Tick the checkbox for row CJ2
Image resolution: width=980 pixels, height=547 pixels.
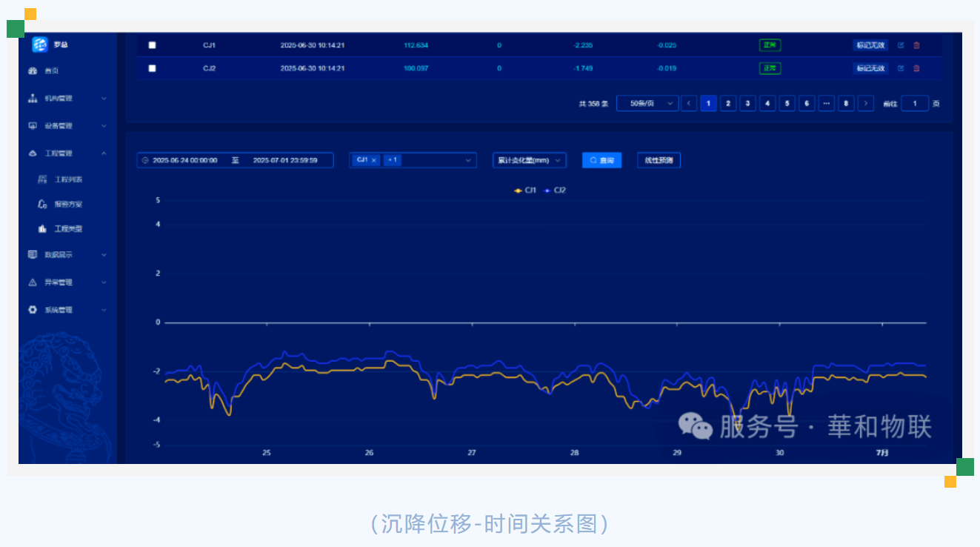click(152, 68)
